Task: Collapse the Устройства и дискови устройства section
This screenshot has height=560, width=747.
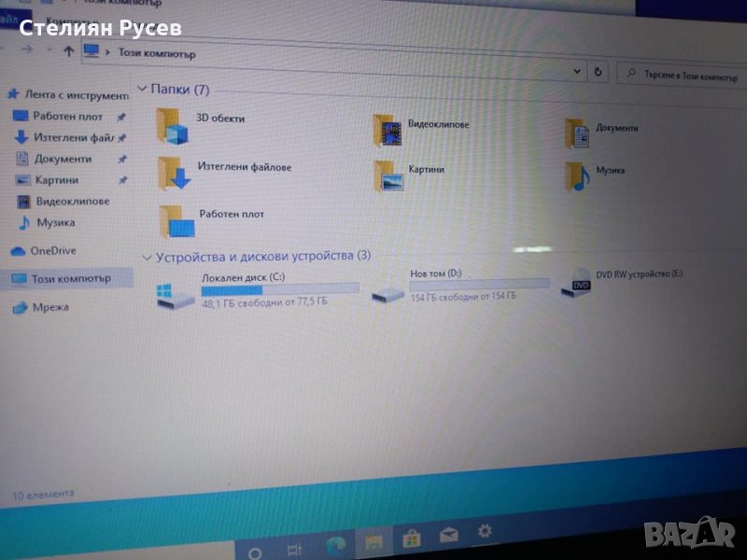Action: pos(146,256)
